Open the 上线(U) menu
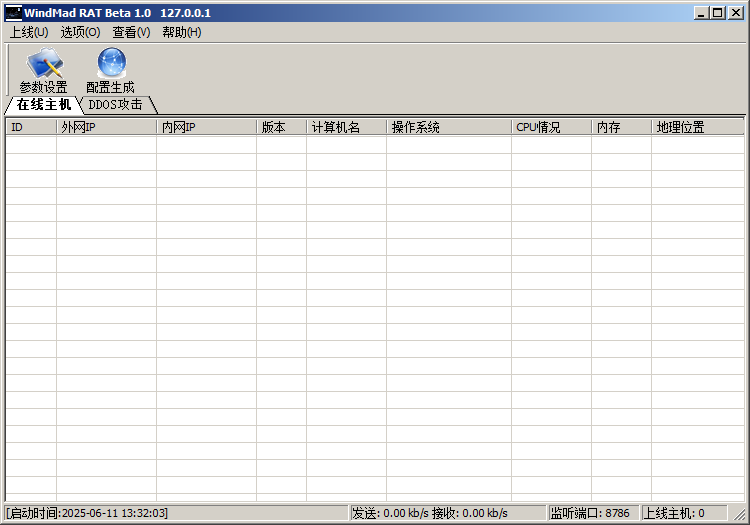The image size is (750, 525). point(28,32)
